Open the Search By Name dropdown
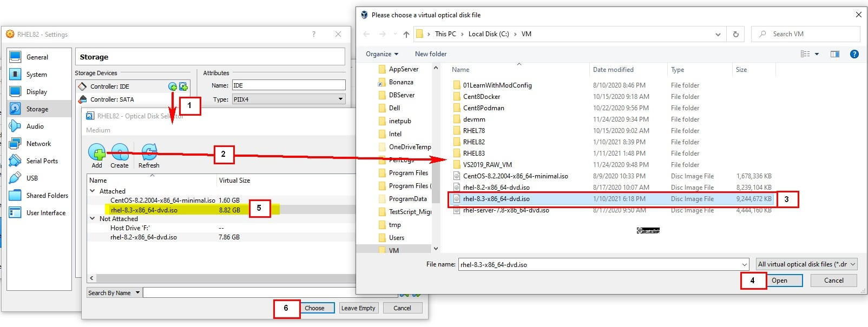Image resolution: width=868 pixels, height=327 pixels. (x=114, y=293)
